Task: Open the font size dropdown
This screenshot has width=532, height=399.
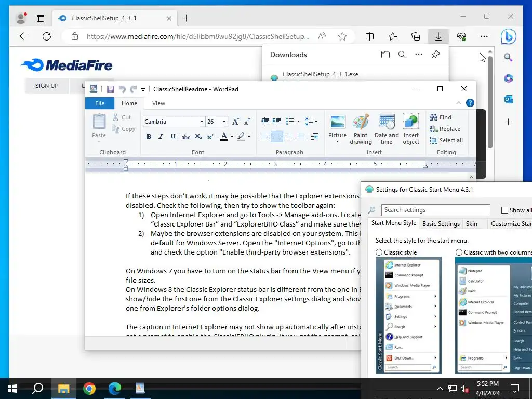Action: coord(224,122)
